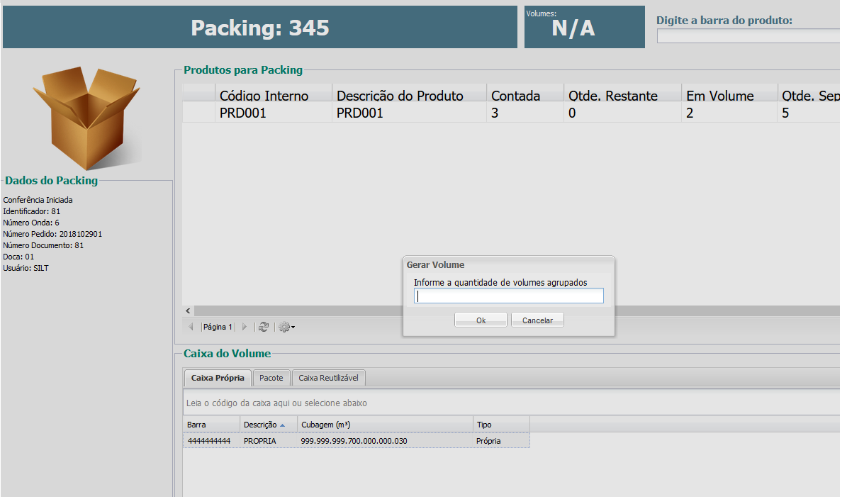The width and height of the screenshot is (847, 504).
Task: Focus the grouped volumes quantity field
Action: [509, 296]
